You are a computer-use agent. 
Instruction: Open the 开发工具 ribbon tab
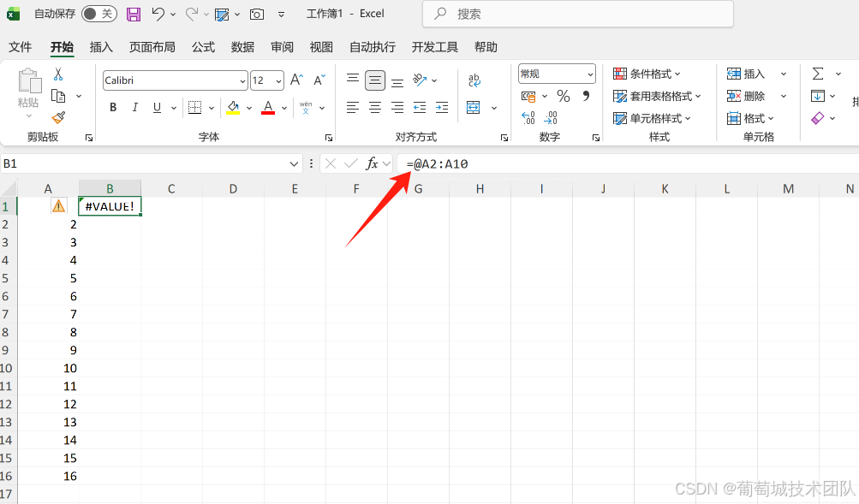tap(435, 47)
